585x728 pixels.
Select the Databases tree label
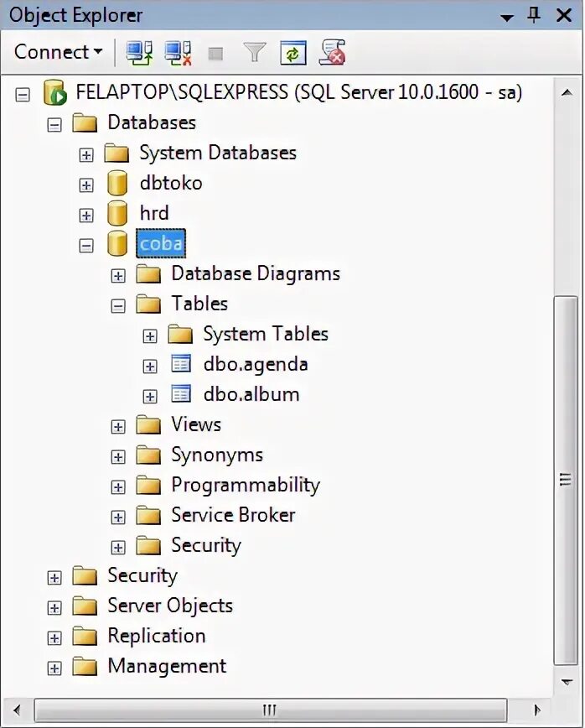pyautogui.click(x=152, y=122)
